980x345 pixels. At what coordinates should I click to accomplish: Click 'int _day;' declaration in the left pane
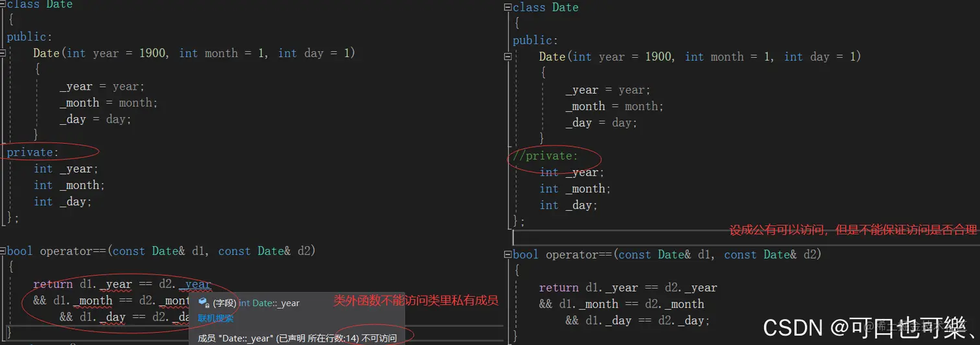63,202
